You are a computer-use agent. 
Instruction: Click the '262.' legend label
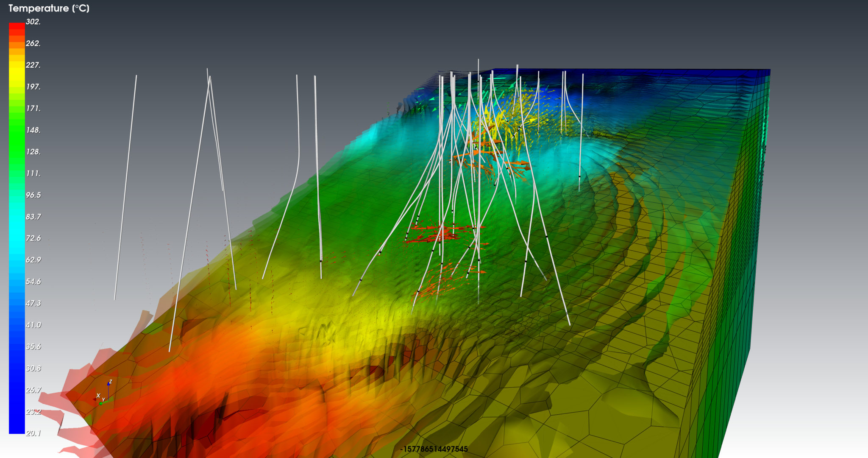tap(33, 43)
